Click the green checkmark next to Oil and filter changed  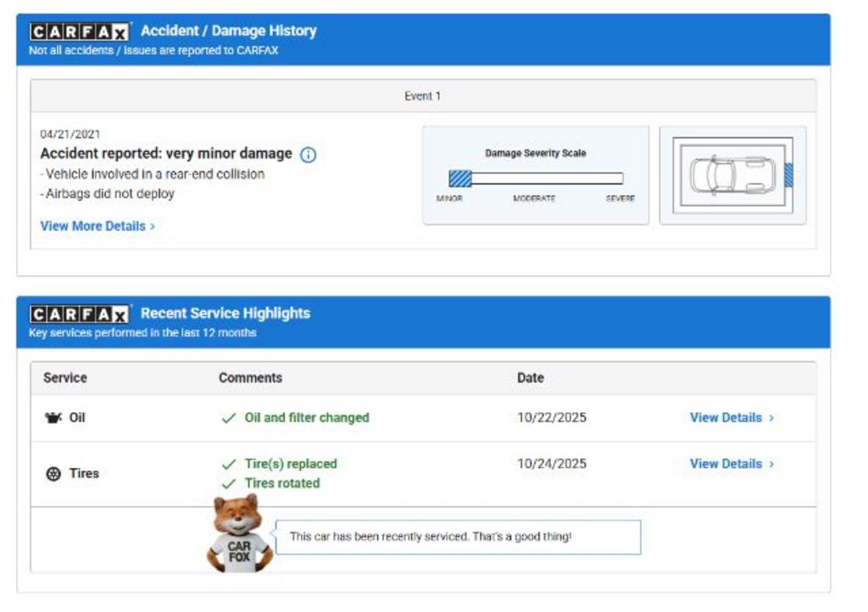click(x=228, y=418)
